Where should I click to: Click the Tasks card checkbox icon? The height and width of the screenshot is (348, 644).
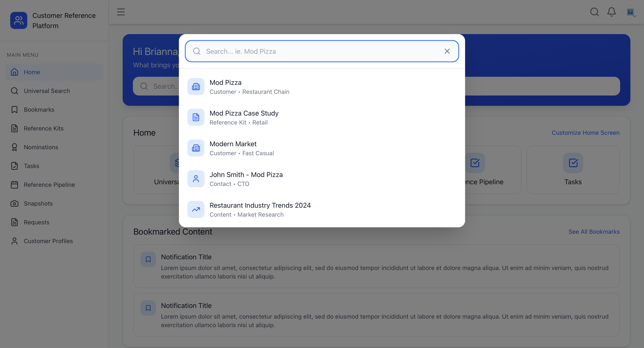click(x=573, y=163)
